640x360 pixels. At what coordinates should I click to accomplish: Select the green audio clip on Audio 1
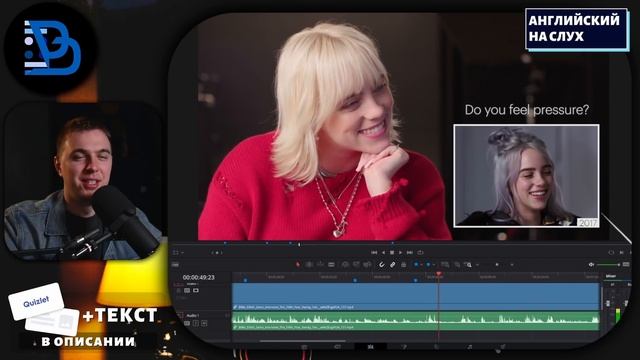coord(416,321)
